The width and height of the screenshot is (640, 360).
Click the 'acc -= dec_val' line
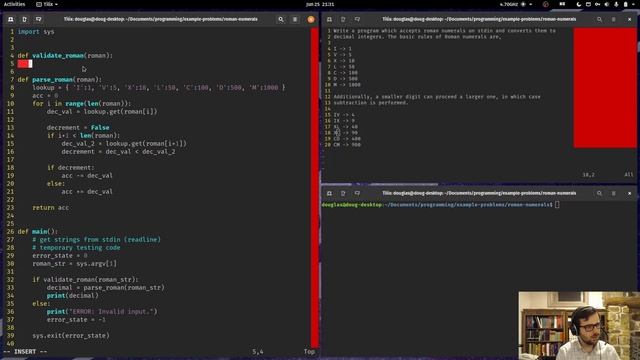click(x=87, y=176)
